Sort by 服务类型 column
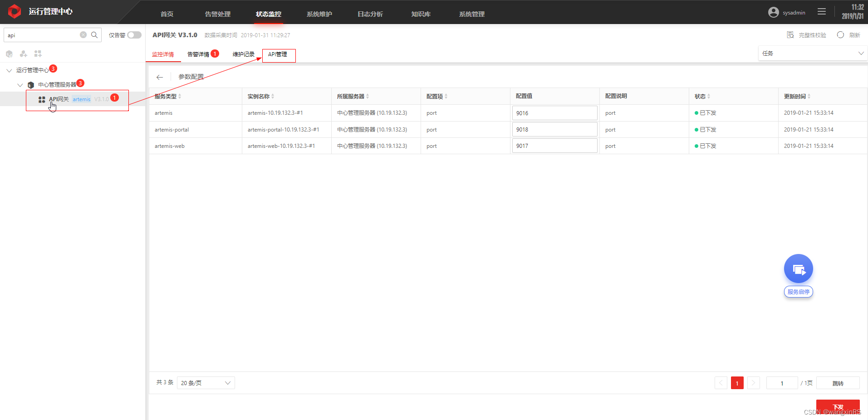The width and height of the screenshot is (868, 420). pos(180,96)
